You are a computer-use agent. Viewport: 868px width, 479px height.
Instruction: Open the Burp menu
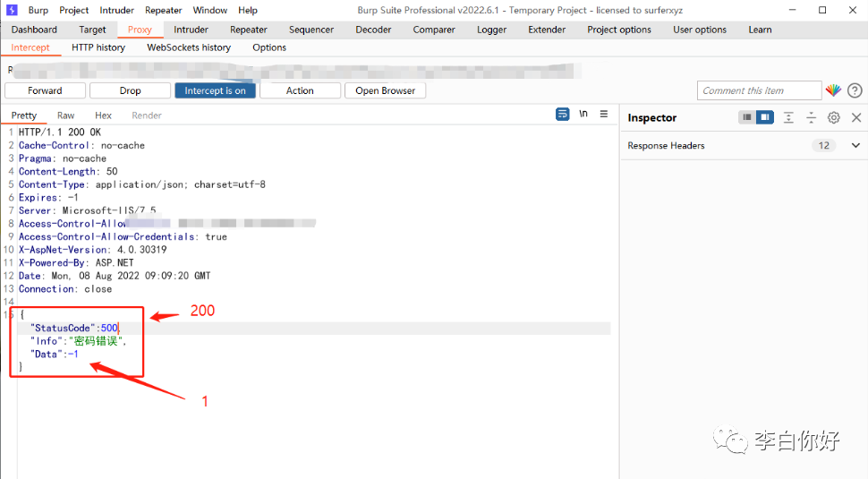point(38,10)
